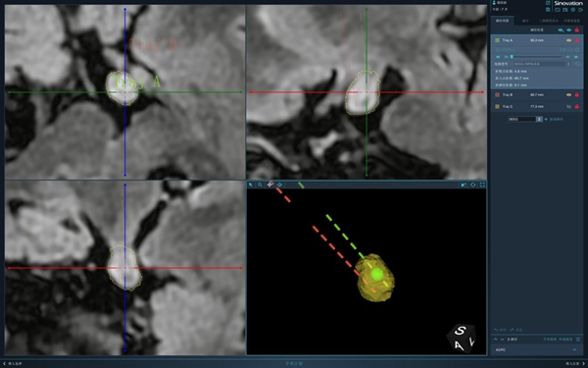
Task: Open the SEEG type dropdown
Action: (x=525, y=119)
